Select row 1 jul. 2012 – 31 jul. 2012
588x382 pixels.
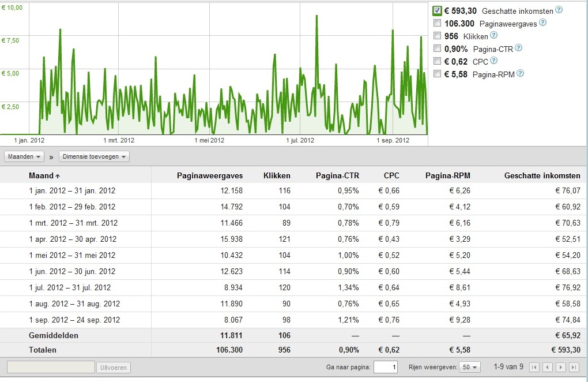tap(293, 287)
